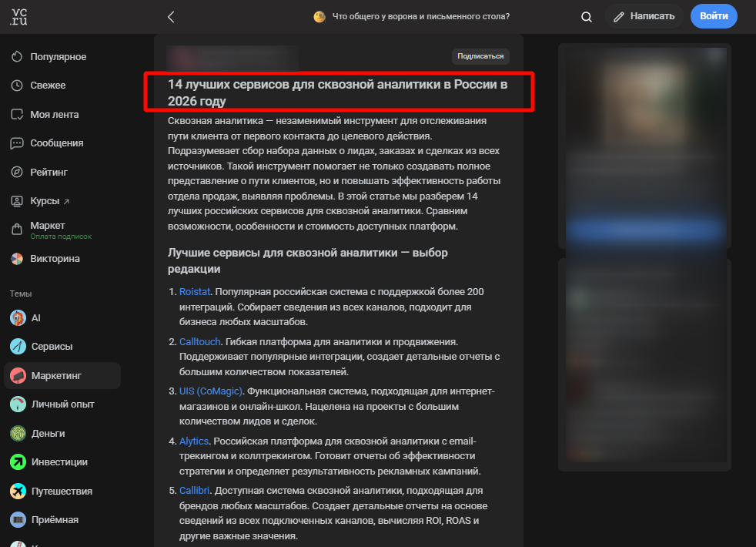
Task: Click the external link arrow beside Курсы
Action: tap(66, 202)
